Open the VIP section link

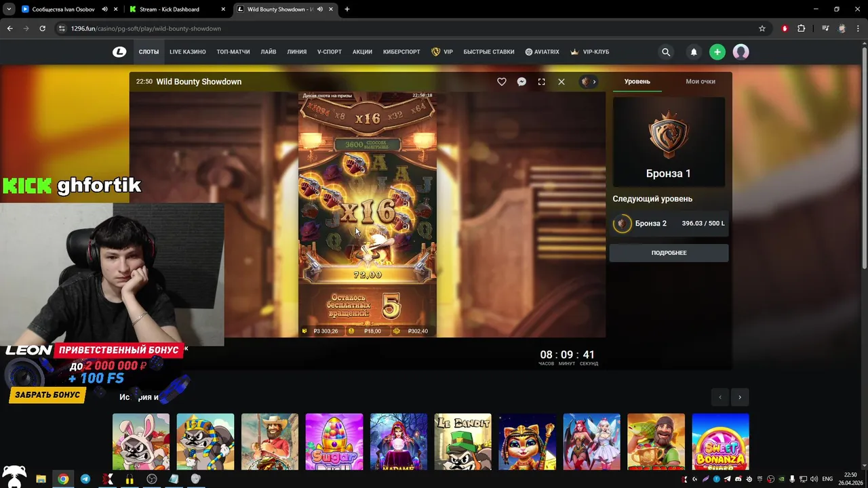tap(442, 52)
